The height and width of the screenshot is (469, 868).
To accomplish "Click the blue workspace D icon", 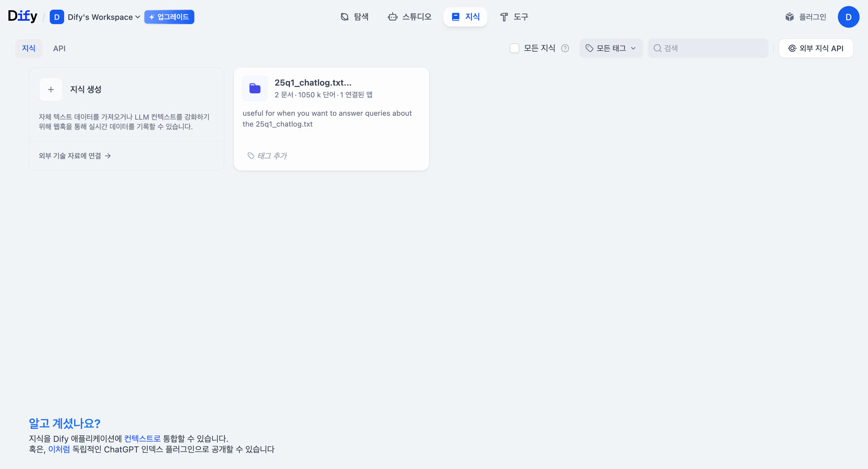I will [57, 17].
